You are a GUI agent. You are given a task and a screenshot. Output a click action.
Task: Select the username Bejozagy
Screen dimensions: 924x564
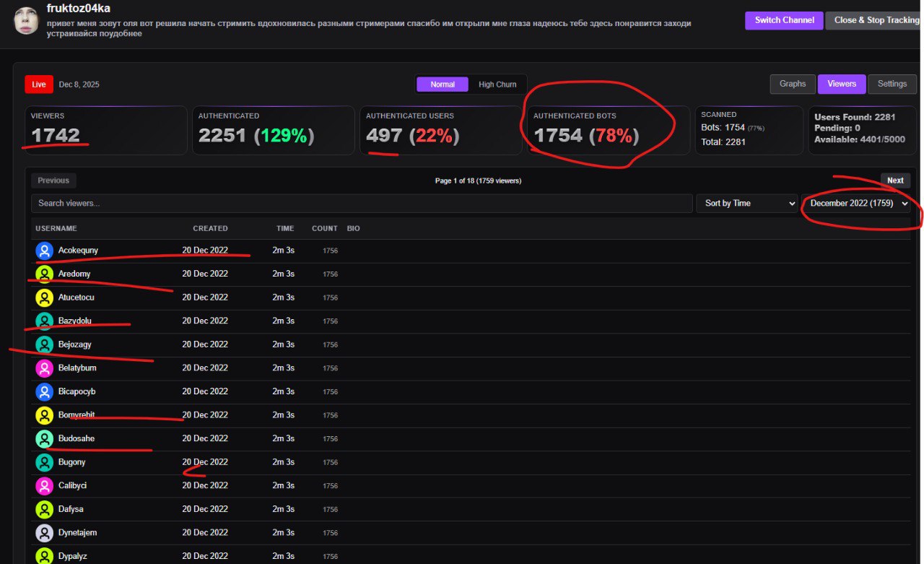(x=75, y=344)
